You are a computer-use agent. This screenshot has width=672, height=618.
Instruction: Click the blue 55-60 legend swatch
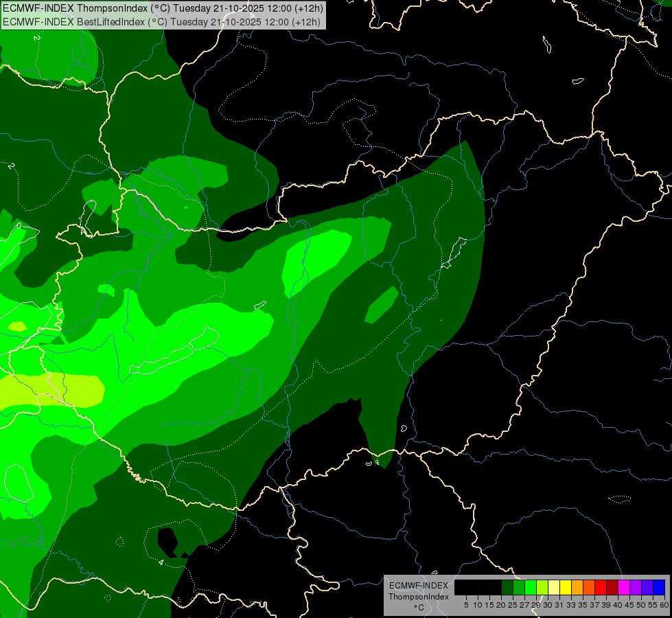click(659, 587)
